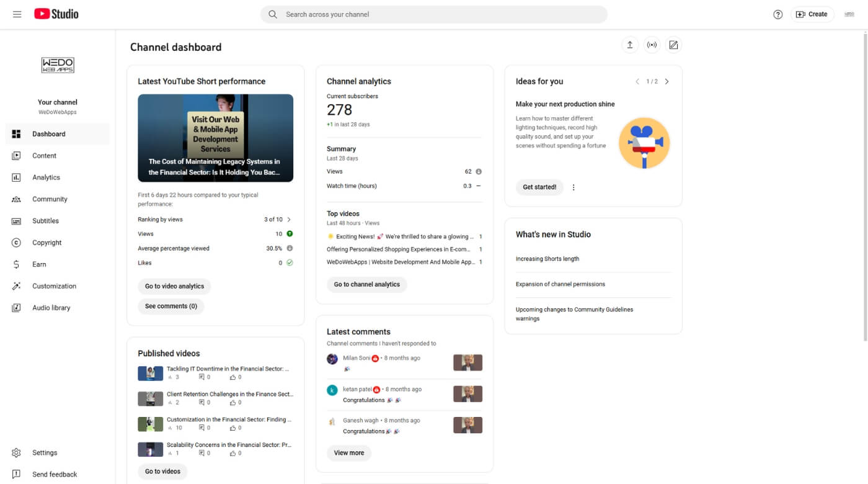
Task: Open Copyright in the sidebar
Action: 58,243
